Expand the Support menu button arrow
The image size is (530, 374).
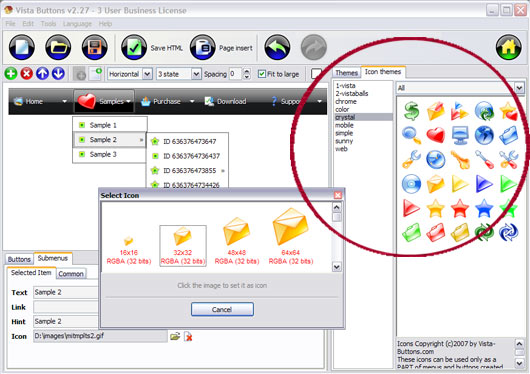click(319, 101)
